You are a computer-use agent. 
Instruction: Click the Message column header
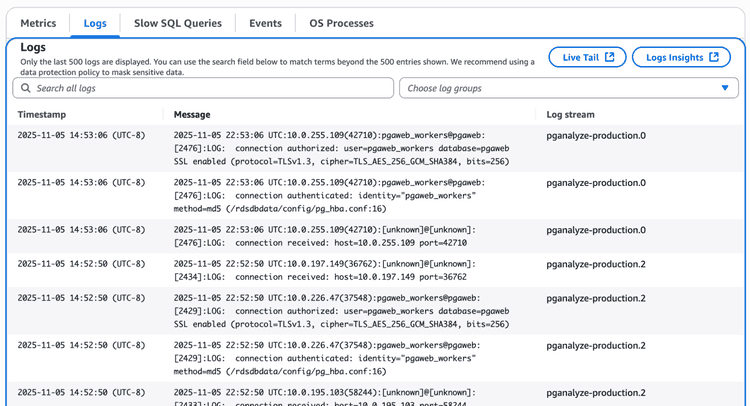point(192,115)
